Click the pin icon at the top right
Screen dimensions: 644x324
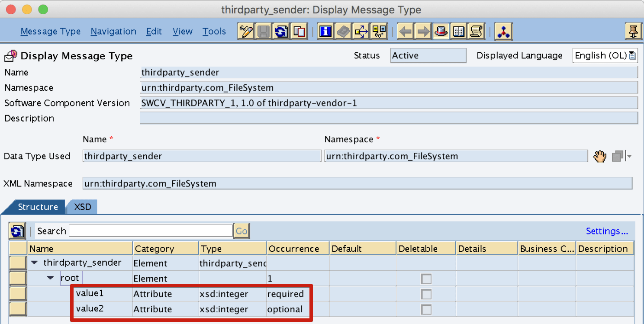click(633, 31)
